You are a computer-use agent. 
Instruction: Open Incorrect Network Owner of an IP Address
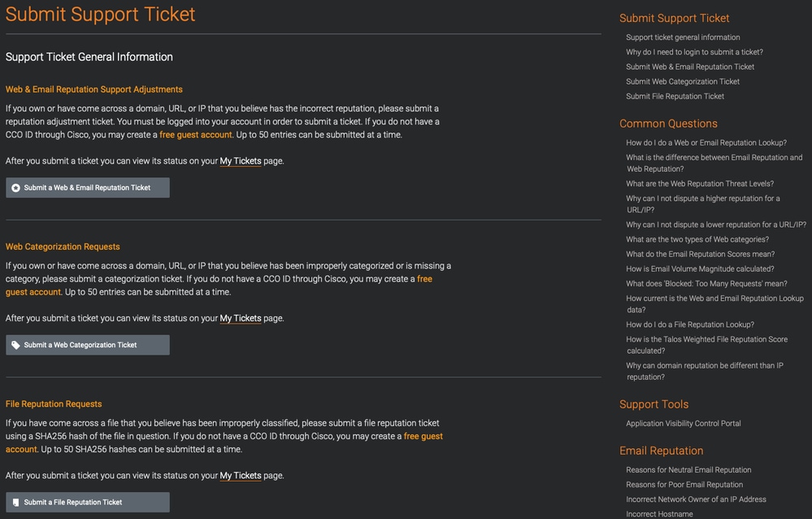(696, 499)
